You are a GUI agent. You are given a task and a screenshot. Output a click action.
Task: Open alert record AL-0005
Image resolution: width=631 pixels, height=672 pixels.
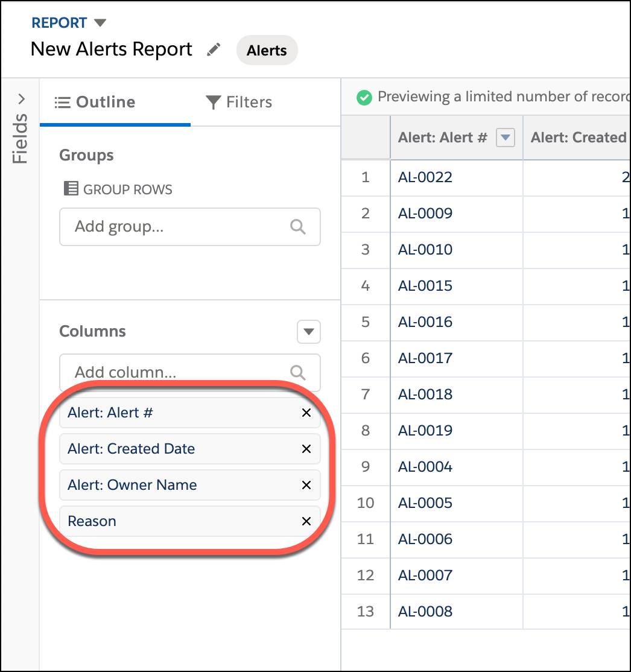coord(425,503)
